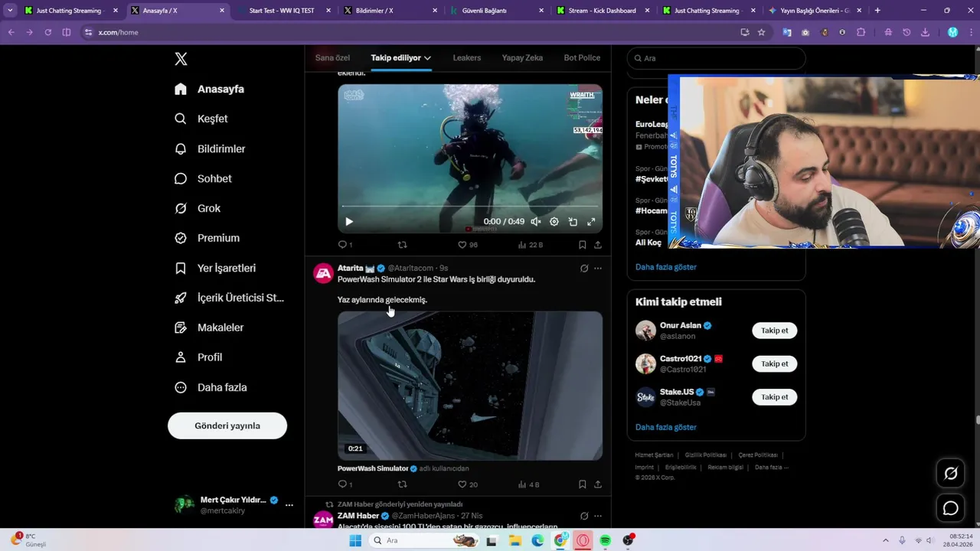
Task: Open more options on Atarita post
Action: (598, 269)
